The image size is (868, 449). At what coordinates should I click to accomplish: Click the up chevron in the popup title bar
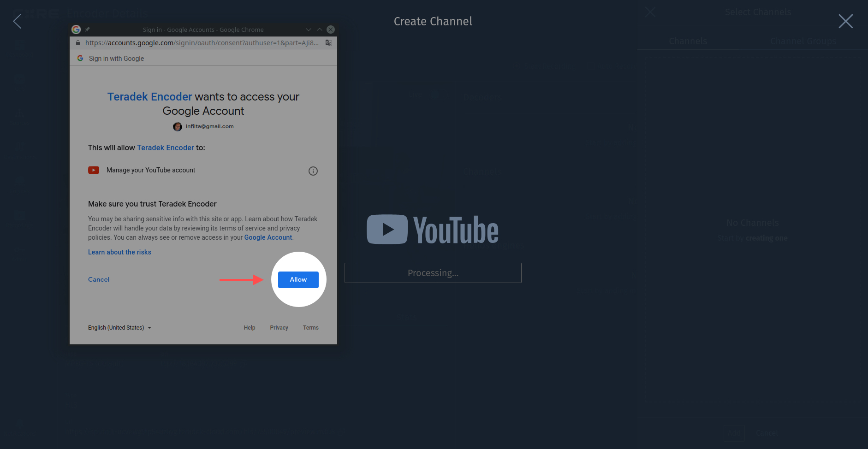coord(320,30)
